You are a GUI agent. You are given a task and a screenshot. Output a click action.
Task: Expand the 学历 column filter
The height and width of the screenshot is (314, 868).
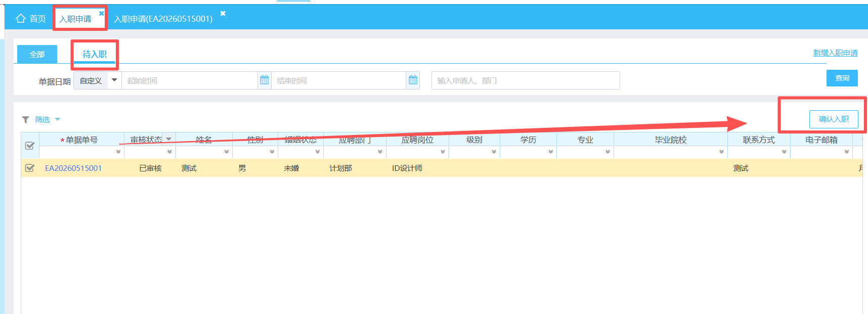(x=551, y=152)
